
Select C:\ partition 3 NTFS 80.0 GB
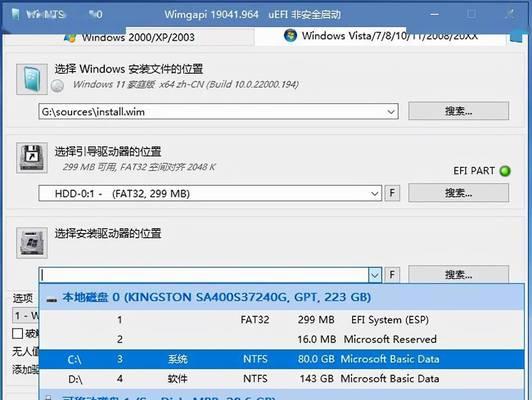point(282,359)
